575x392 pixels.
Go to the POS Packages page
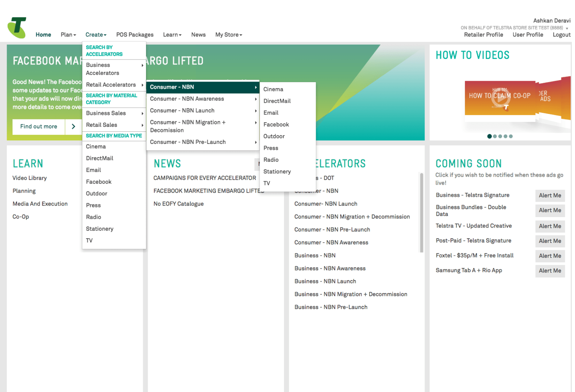(x=135, y=34)
